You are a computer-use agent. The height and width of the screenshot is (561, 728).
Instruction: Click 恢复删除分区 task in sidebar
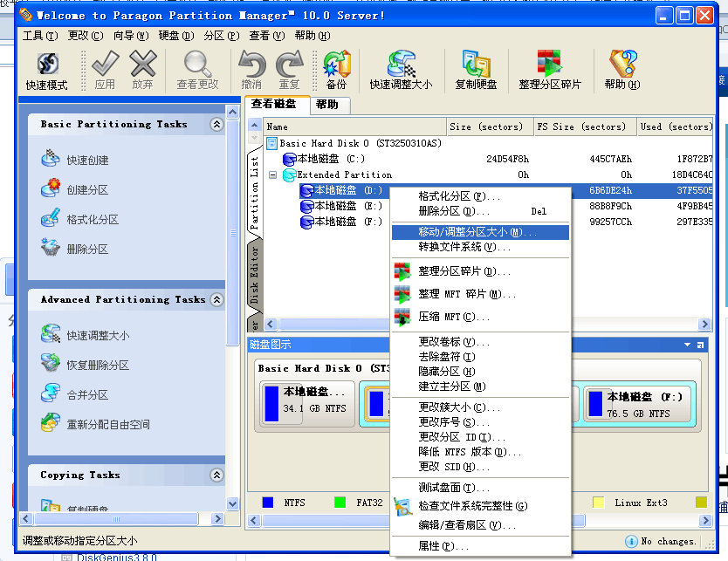[98, 366]
